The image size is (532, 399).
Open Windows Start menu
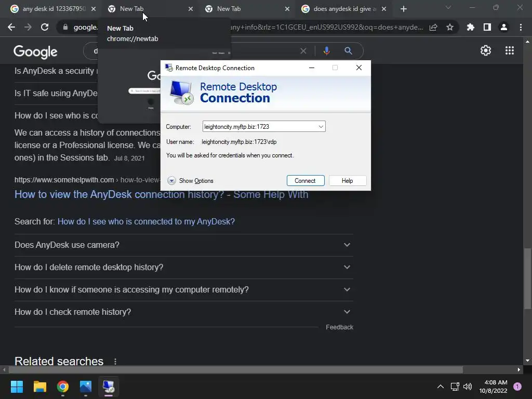click(17, 387)
